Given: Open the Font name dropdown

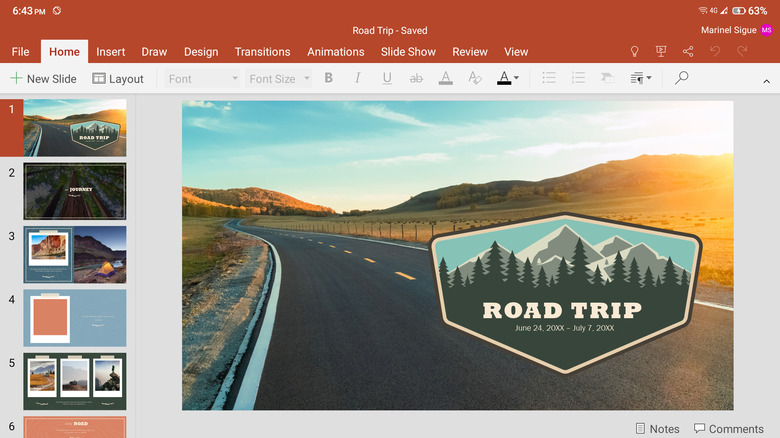Looking at the screenshot, I should [203, 78].
